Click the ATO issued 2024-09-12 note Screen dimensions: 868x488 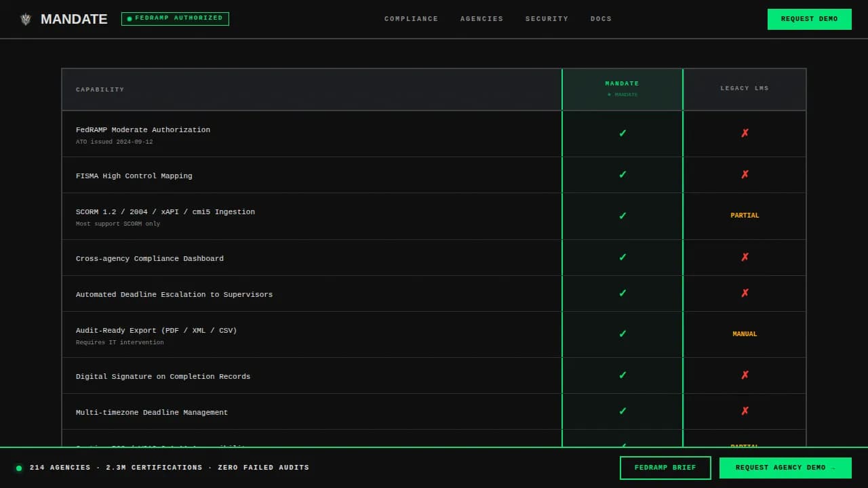coord(114,142)
